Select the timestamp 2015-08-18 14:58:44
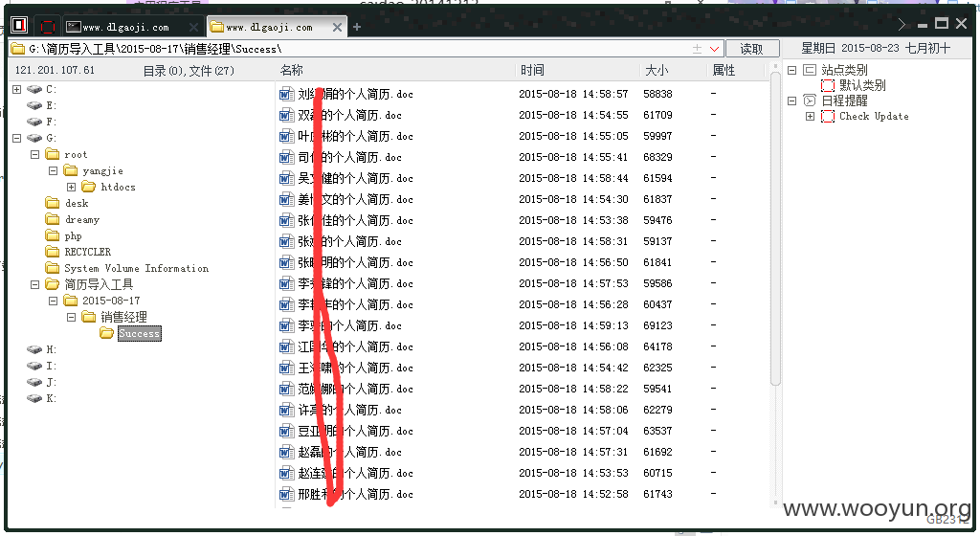 click(573, 178)
